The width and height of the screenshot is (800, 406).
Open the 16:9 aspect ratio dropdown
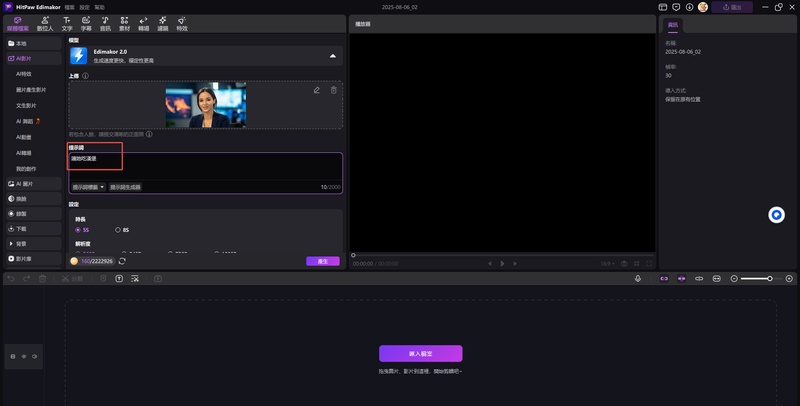(607, 264)
